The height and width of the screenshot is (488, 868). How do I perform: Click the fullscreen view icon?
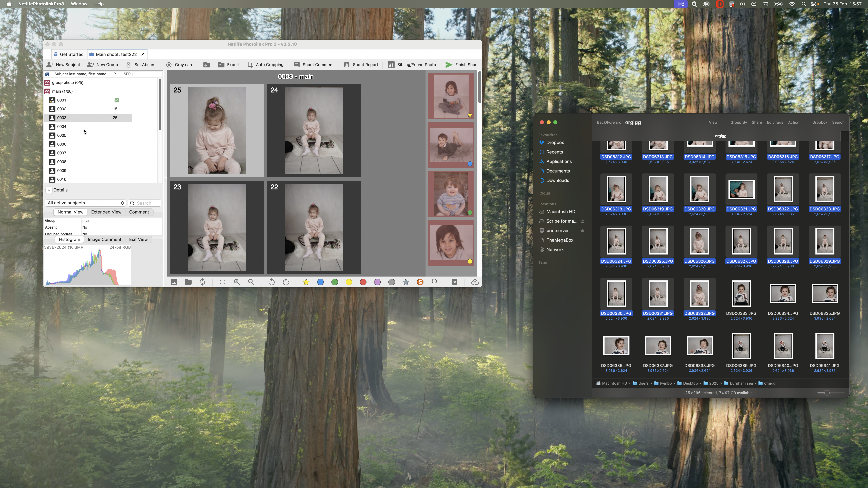223,282
